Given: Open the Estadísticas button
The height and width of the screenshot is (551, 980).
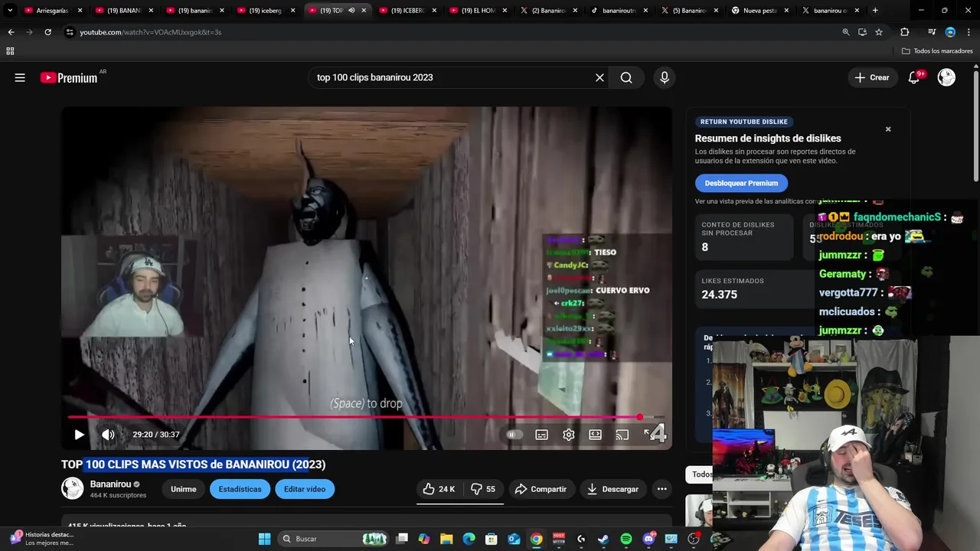Looking at the screenshot, I should tap(240, 489).
